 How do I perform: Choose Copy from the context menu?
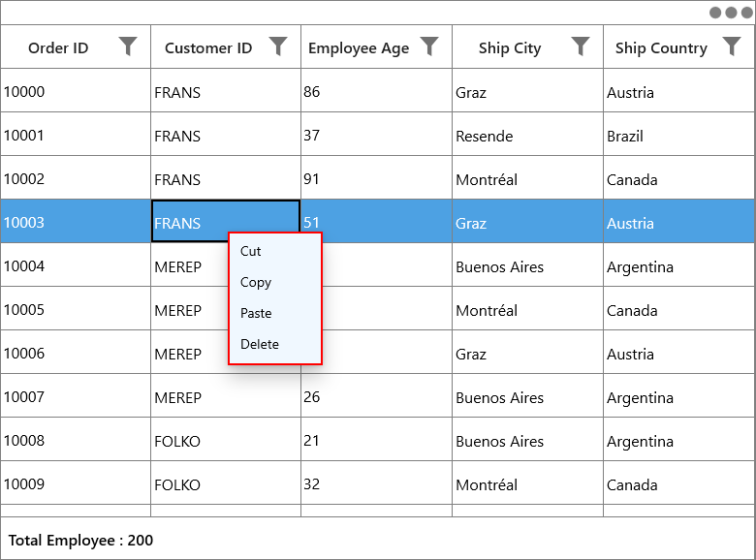pyautogui.click(x=275, y=282)
